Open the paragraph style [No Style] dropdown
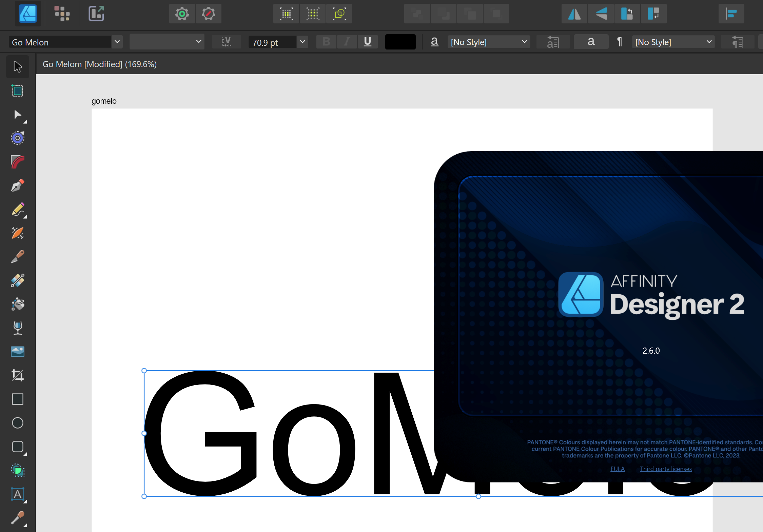 [x=673, y=42]
